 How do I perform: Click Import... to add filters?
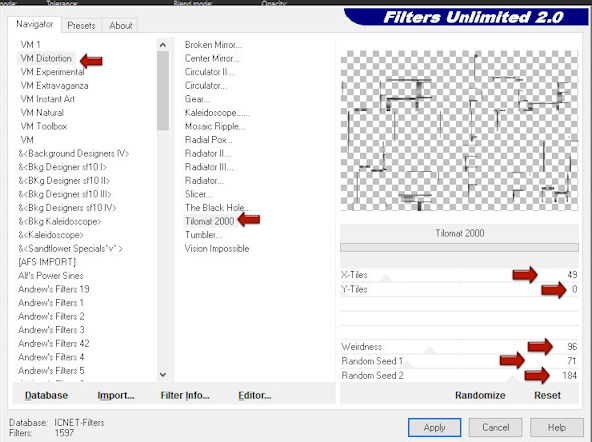(116, 395)
